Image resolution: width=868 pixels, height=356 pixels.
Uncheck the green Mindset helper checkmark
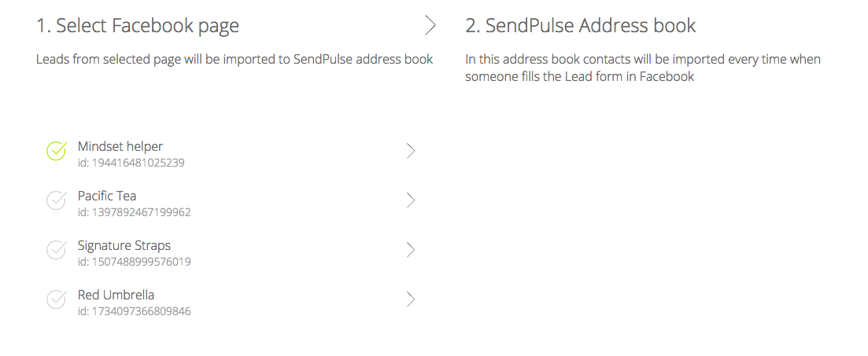tap(56, 151)
